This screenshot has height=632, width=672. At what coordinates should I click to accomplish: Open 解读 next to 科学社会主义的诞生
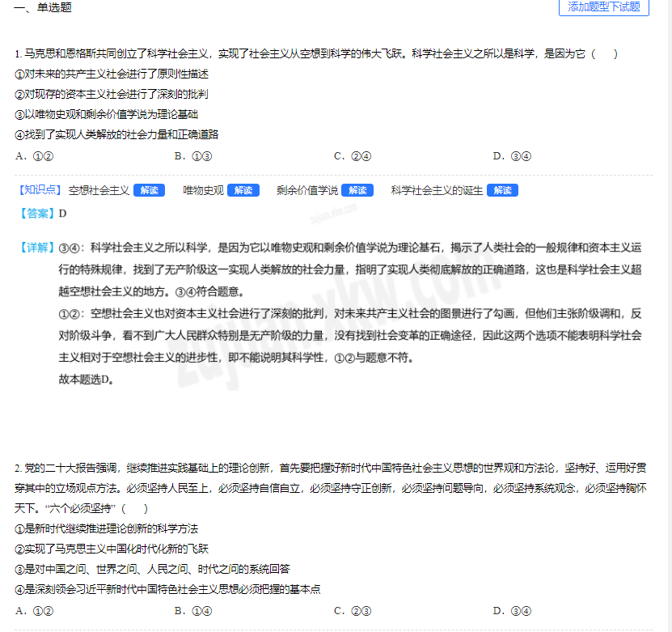502,191
